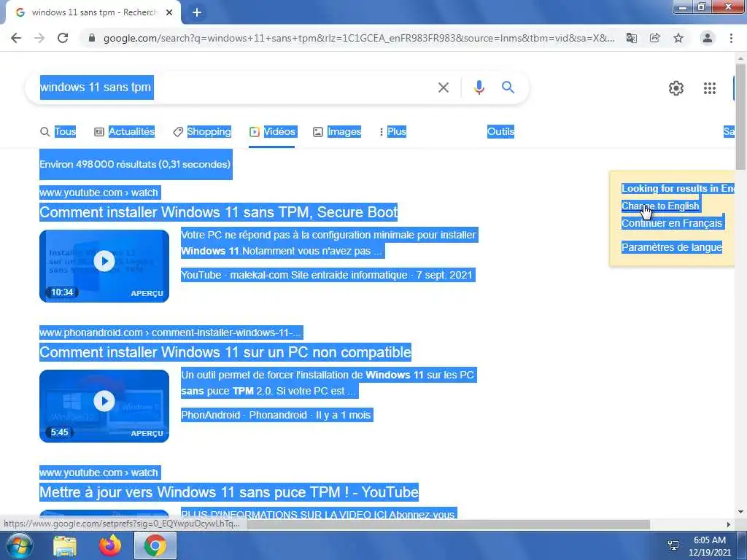Clear the search box with the X
The width and height of the screenshot is (747, 560).
[444, 87]
